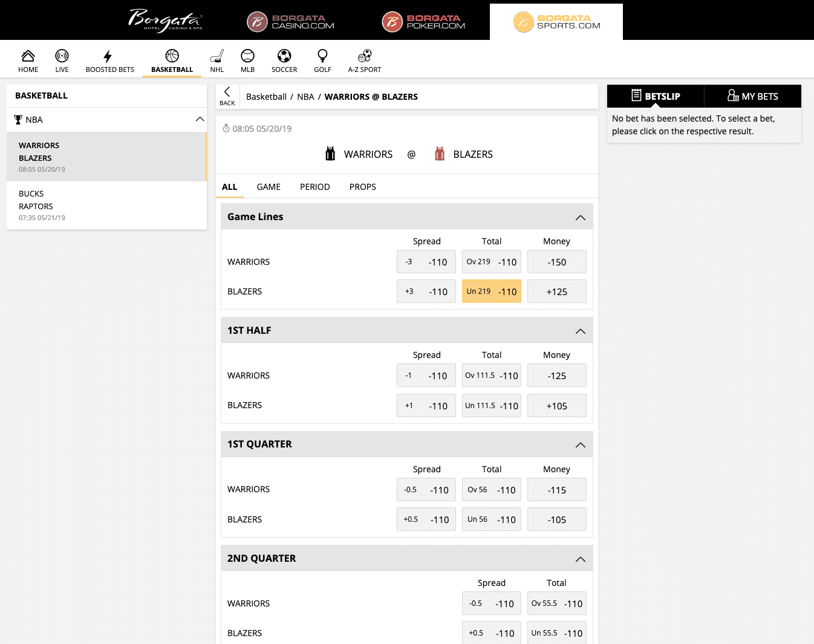The width and height of the screenshot is (814, 644).
Task: Open A-Z Sport icon
Action: click(x=365, y=56)
